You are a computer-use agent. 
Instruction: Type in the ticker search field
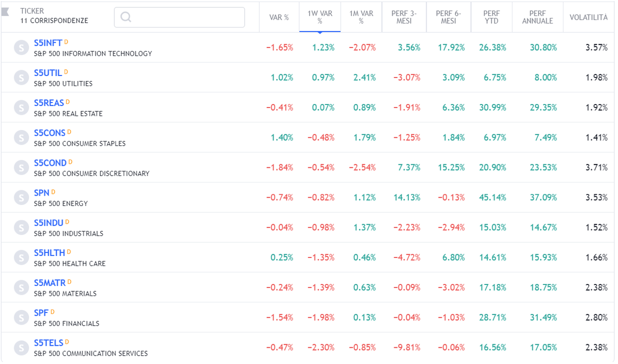[186, 17]
